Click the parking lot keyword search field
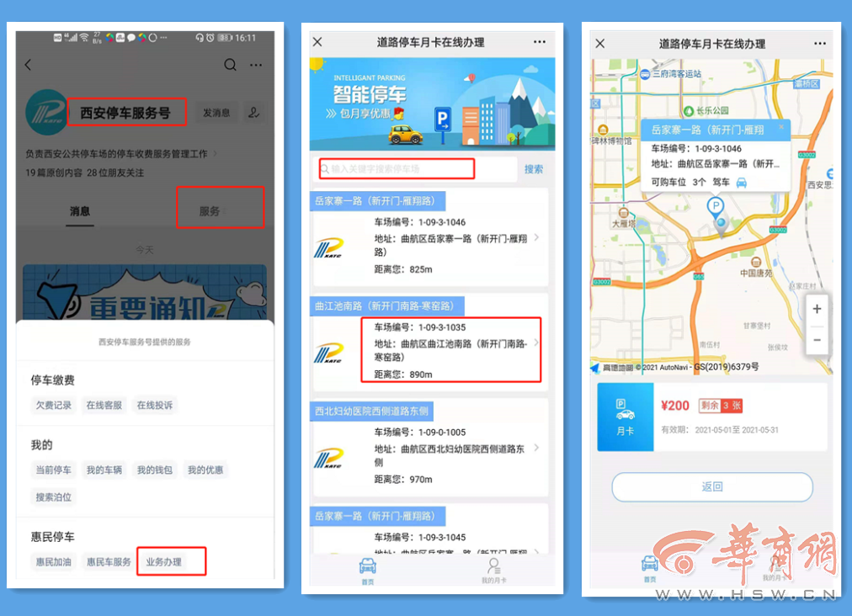Screen dimensions: 852x616 point(397,169)
